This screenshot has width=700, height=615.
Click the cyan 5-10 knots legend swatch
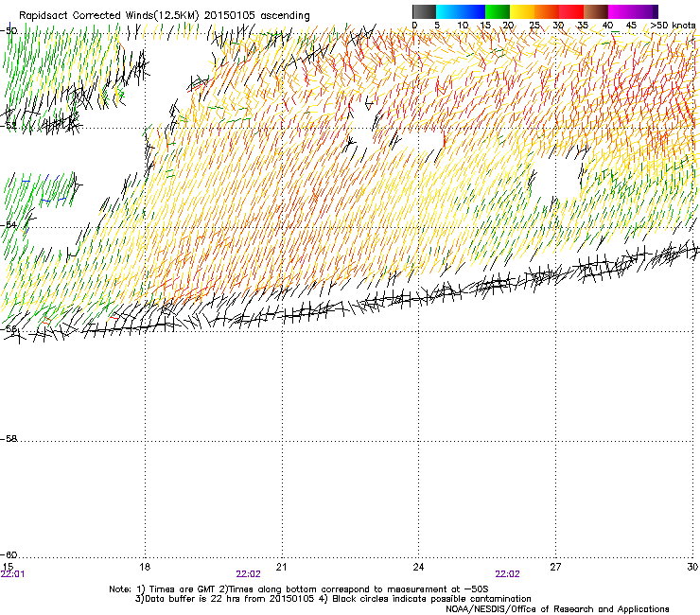coord(448,11)
